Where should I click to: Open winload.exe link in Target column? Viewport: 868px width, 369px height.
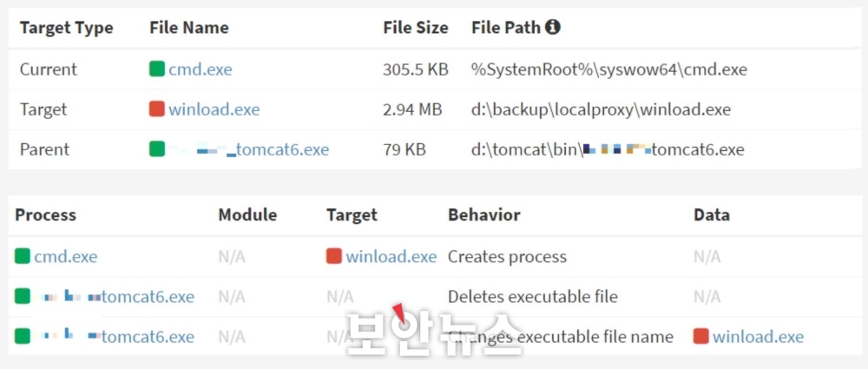click(x=391, y=256)
